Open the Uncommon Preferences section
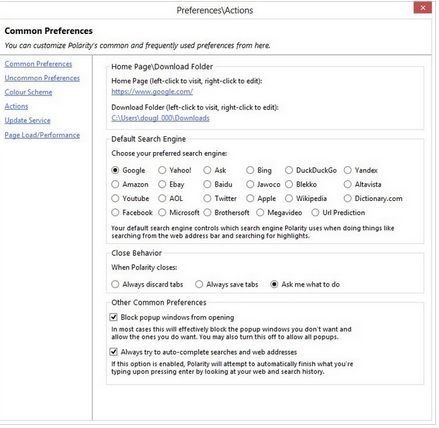This screenshot has height=428, width=439. click(x=42, y=78)
